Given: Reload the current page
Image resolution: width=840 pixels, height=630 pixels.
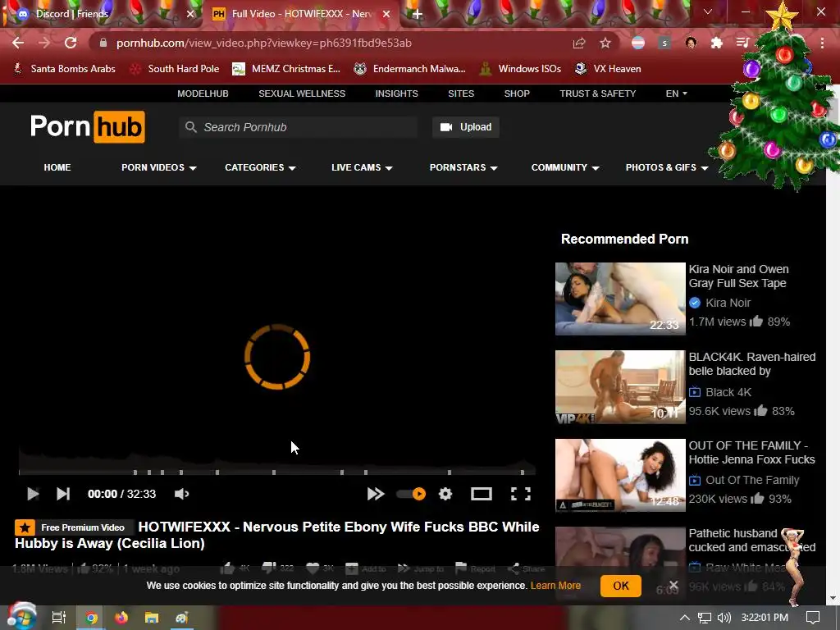Looking at the screenshot, I should (71, 43).
